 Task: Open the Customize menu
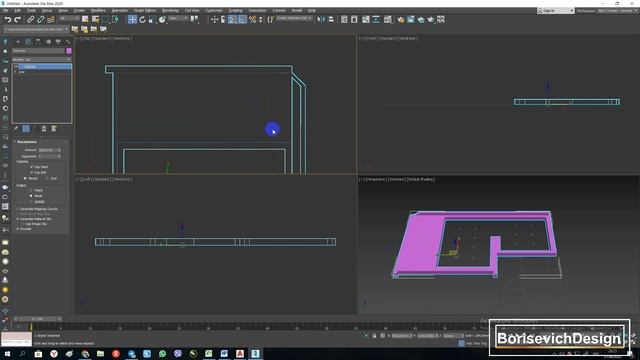click(x=214, y=11)
